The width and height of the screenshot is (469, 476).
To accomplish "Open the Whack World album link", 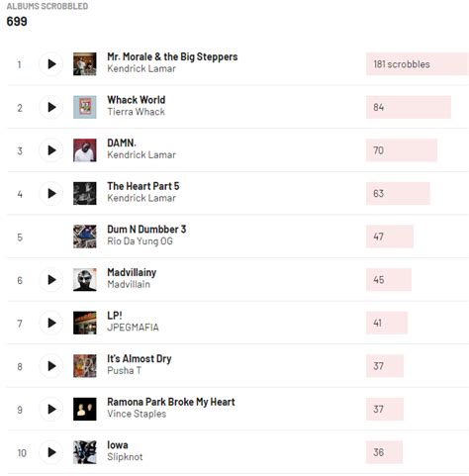I will coord(137,100).
